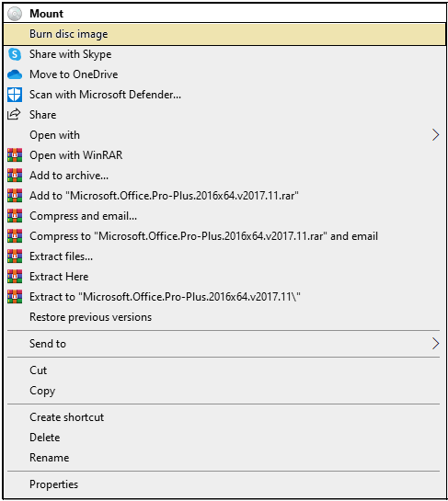
Task: Select Create shortcut
Action: [224, 417]
